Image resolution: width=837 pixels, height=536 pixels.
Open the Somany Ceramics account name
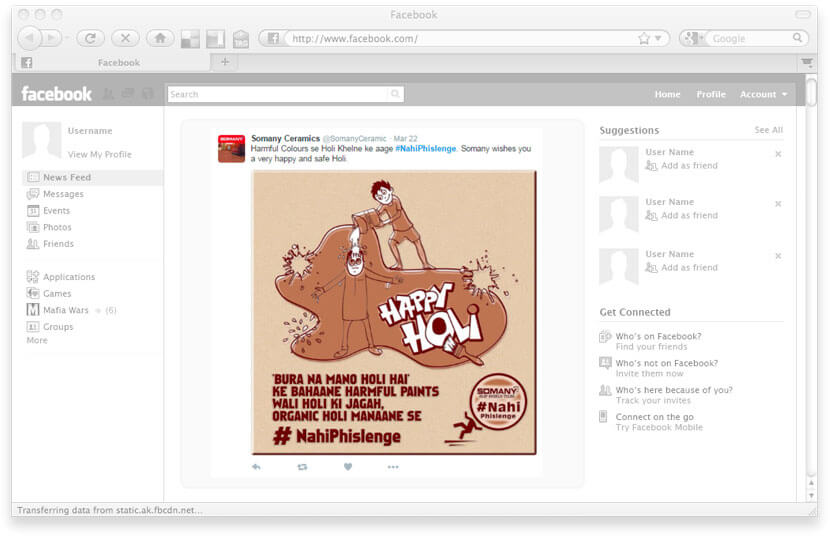click(286, 138)
